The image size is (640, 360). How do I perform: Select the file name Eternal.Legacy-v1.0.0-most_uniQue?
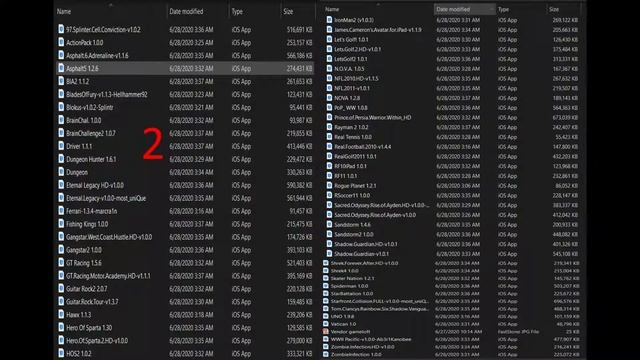pyautogui.click(x=106, y=198)
